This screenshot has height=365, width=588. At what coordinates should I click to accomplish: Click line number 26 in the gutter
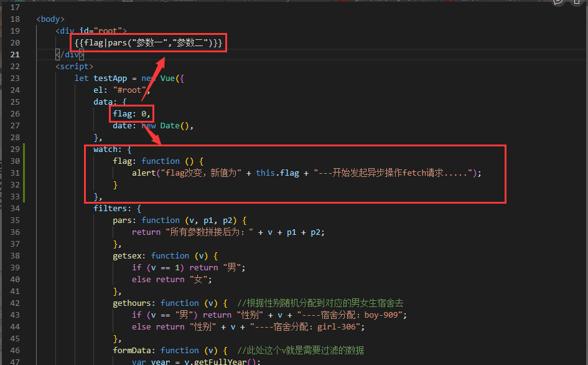point(15,114)
